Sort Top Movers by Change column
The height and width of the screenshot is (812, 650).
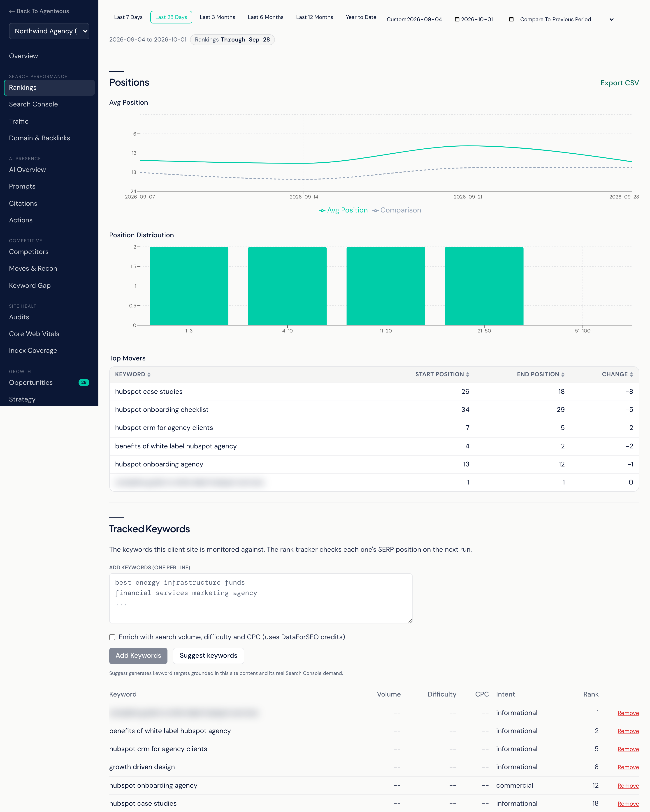(617, 374)
